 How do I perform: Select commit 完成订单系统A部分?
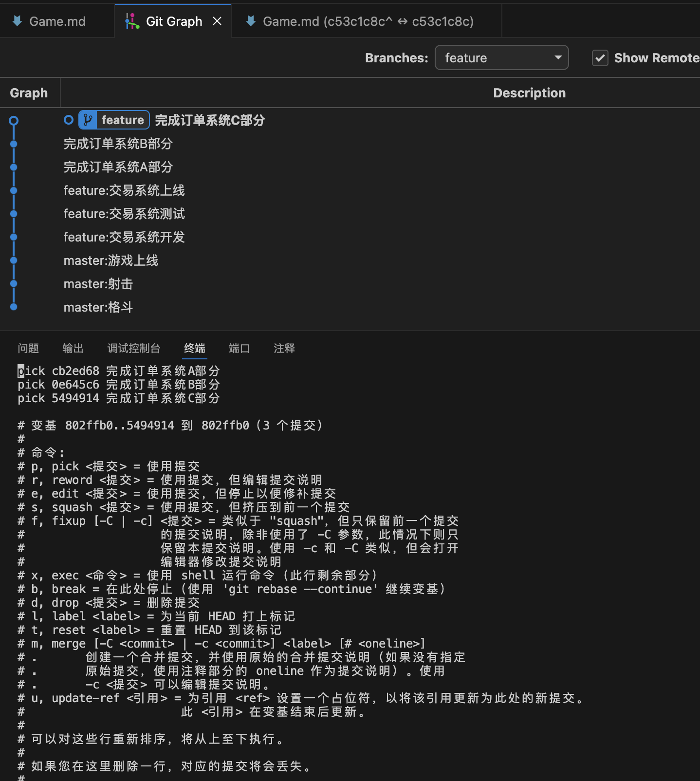click(118, 167)
